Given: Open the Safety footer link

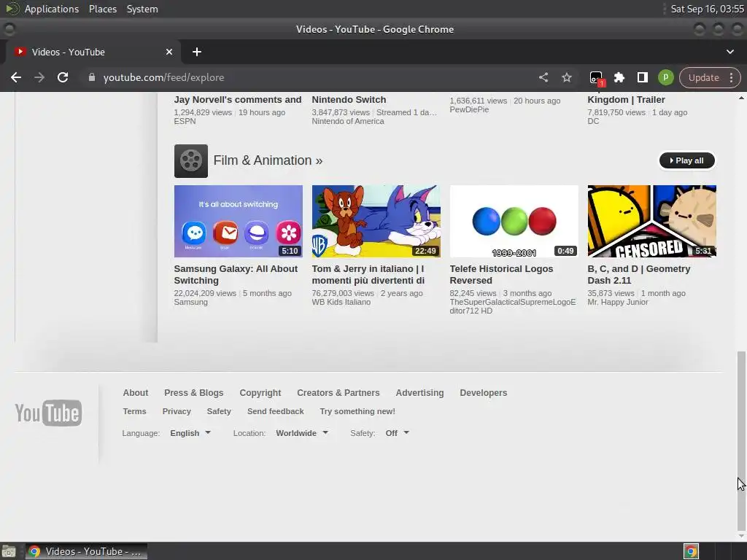Looking at the screenshot, I should [x=219, y=411].
